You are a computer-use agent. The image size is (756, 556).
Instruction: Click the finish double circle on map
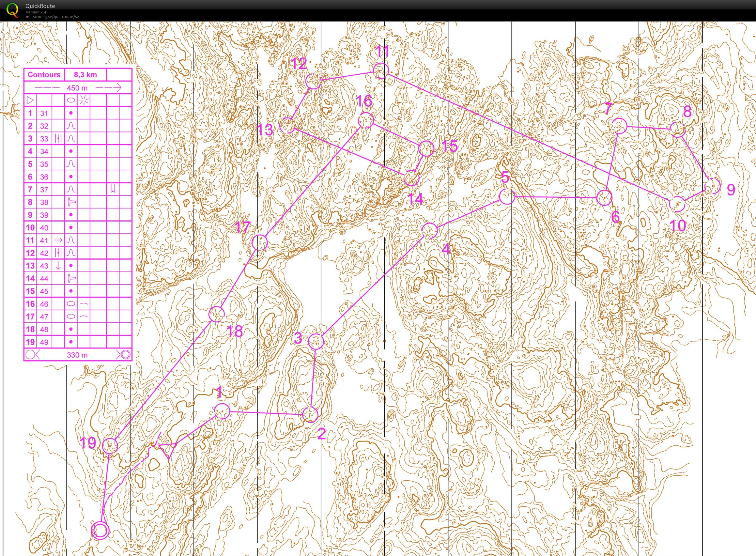(x=100, y=531)
